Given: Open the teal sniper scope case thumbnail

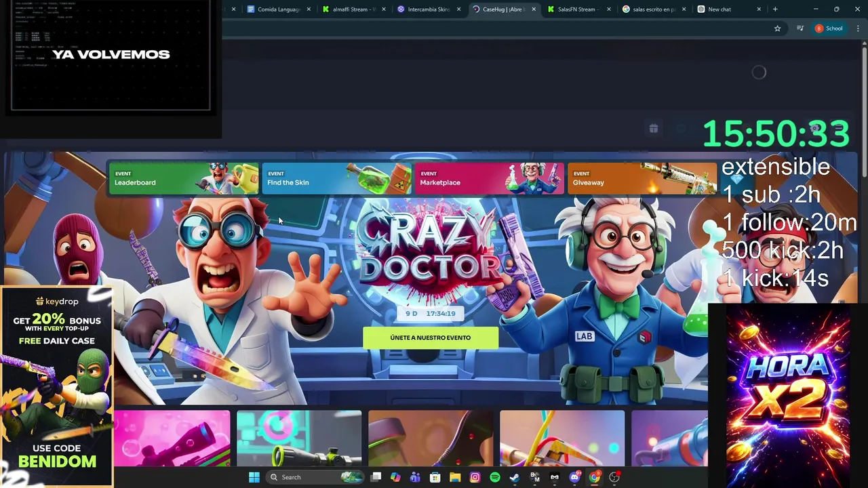Looking at the screenshot, I should click(299, 439).
